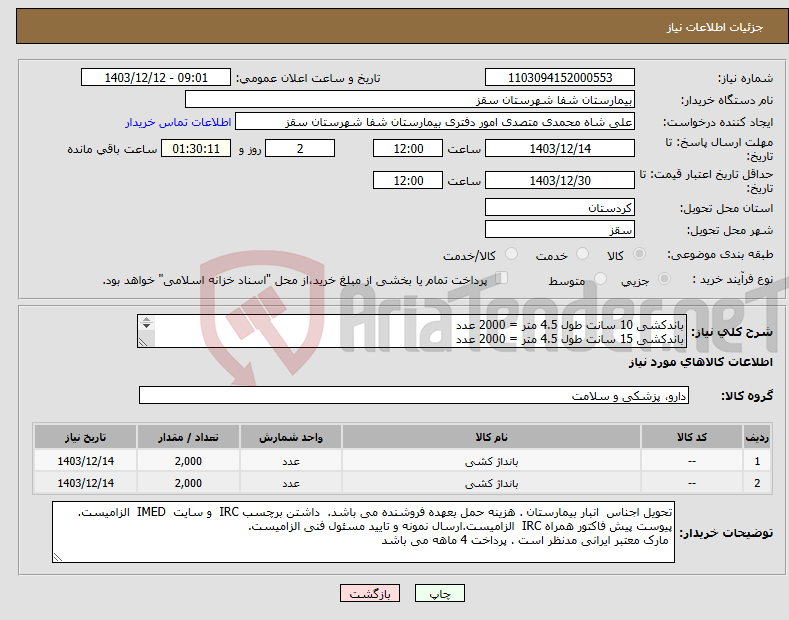Click the کد کالا column header
Image resolution: width=789 pixels, height=620 pixels.
[x=692, y=437]
